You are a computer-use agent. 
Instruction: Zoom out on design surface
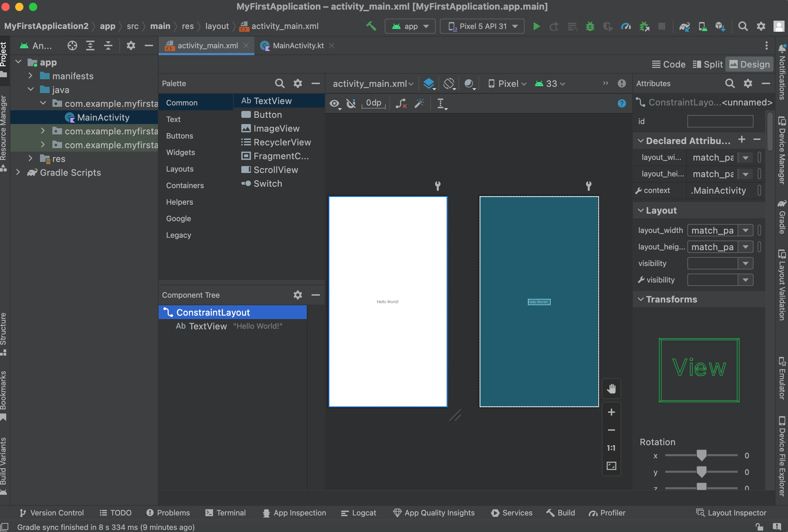click(x=611, y=430)
